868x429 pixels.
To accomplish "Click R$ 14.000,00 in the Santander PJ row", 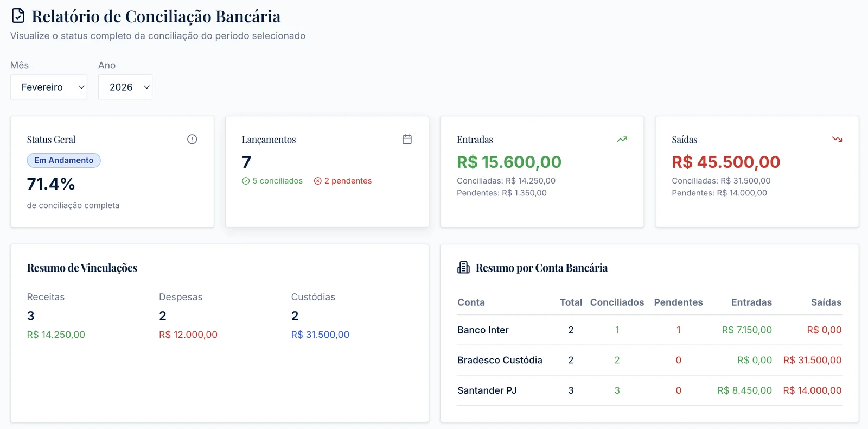I will (813, 390).
